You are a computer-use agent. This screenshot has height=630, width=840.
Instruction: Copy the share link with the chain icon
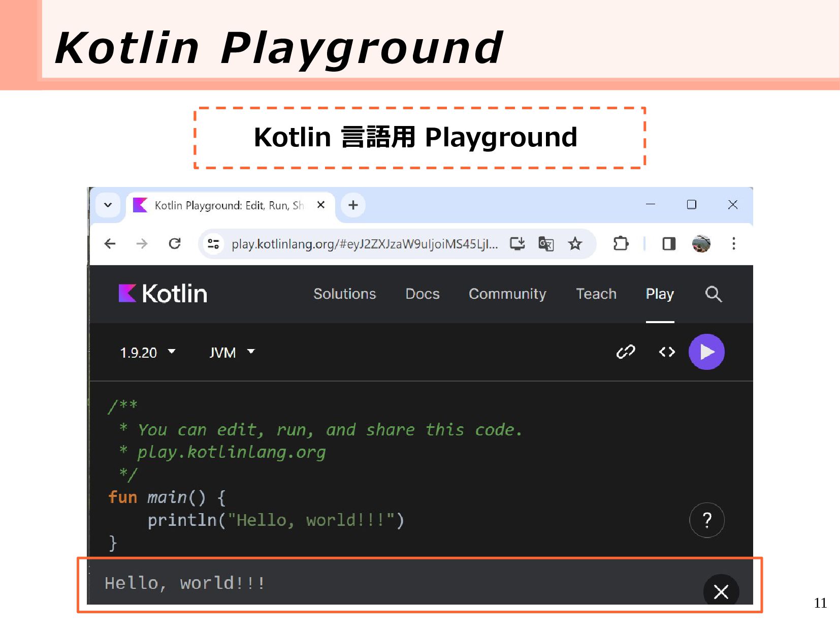[625, 352]
